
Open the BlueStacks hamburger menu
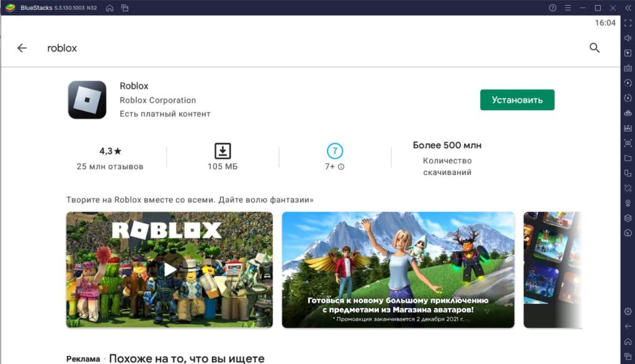tap(568, 7)
